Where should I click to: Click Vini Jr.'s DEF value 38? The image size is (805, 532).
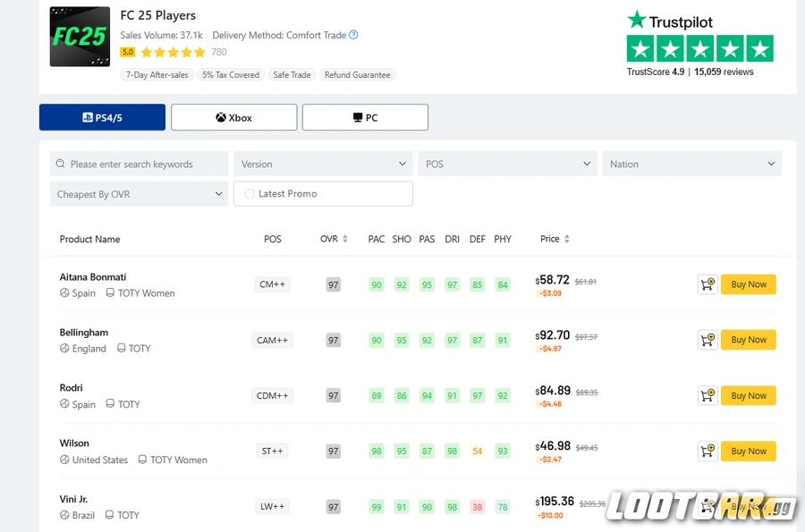pyautogui.click(x=478, y=507)
